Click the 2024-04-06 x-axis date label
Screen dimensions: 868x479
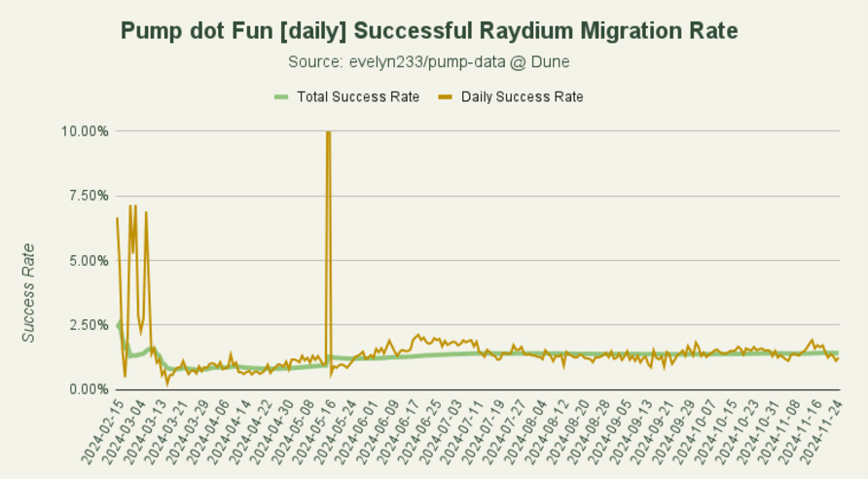[x=207, y=431]
